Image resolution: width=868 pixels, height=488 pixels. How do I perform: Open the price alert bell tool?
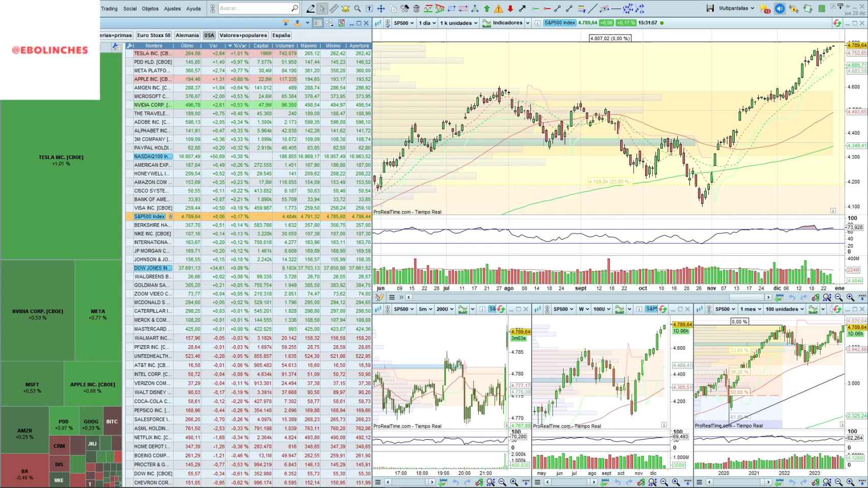[x=345, y=9]
